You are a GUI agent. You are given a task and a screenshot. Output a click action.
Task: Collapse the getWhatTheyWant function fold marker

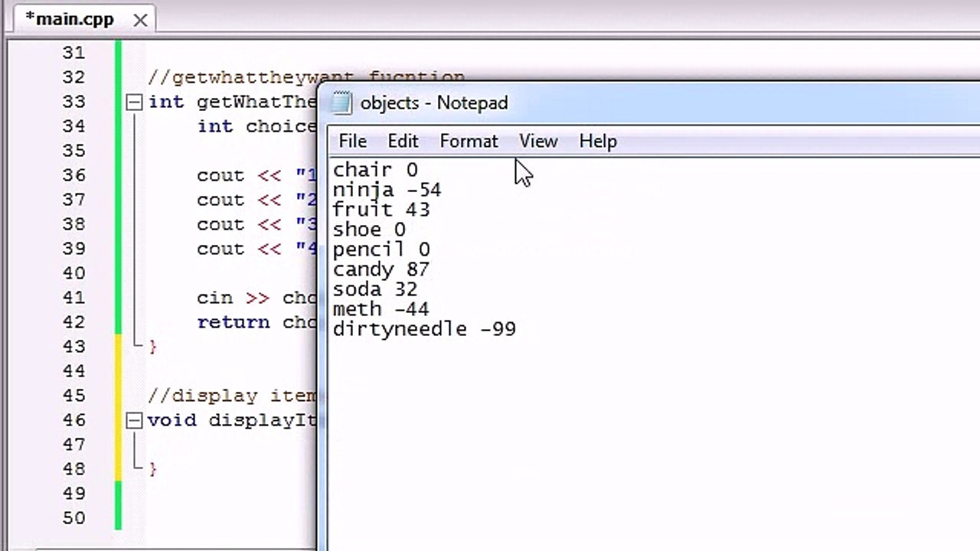pyautogui.click(x=134, y=102)
